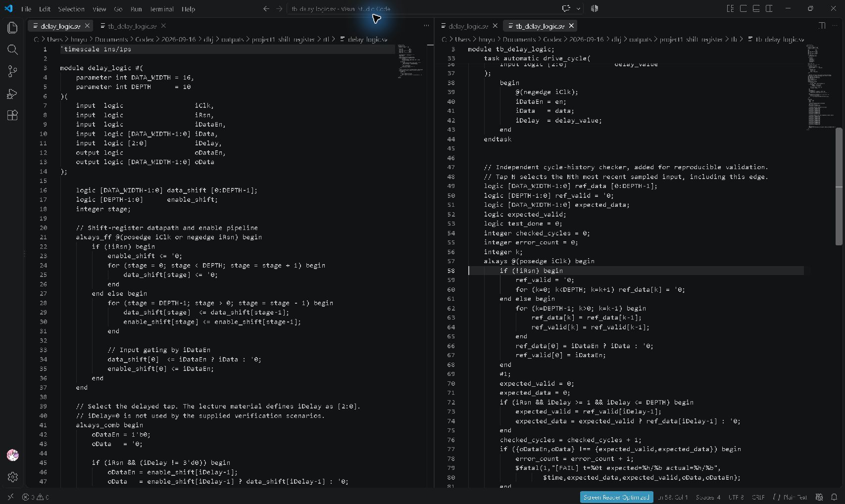This screenshot has height=504, width=845.
Task: Toggle the secondary side bar
Action: point(769,8)
